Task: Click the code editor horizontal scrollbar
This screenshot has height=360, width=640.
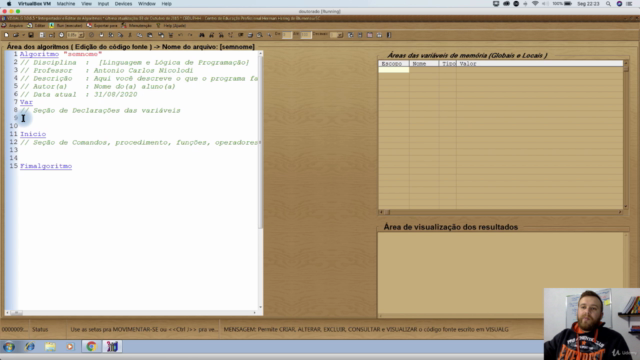Action: click(131, 313)
